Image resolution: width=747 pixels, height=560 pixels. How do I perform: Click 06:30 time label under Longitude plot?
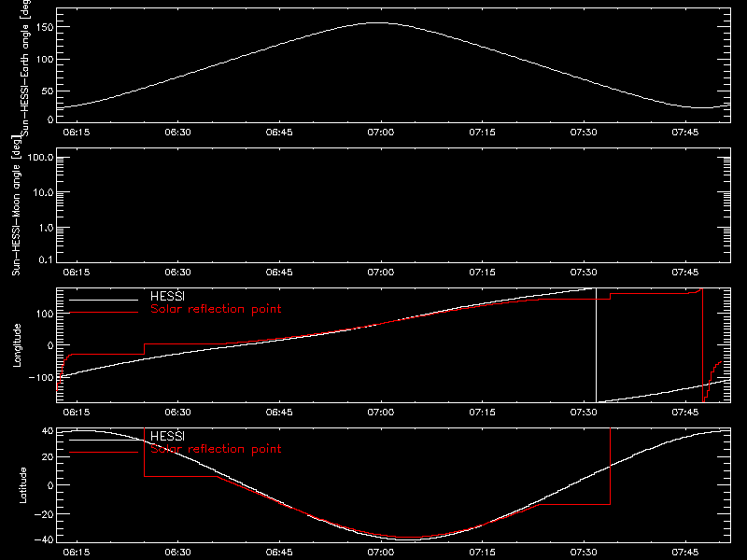click(x=177, y=413)
